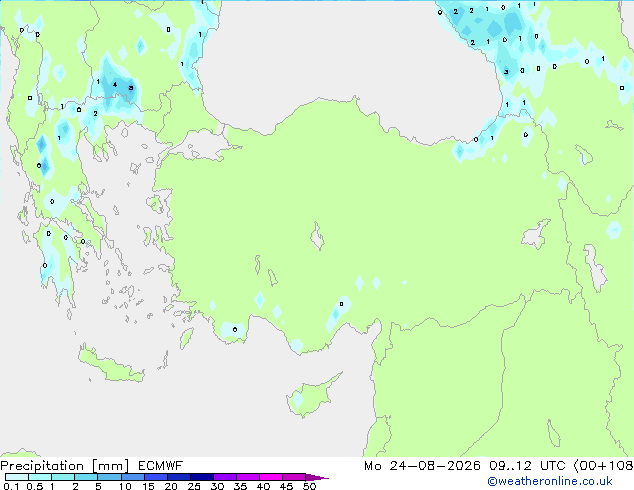The height and width of the screenshot is (490, 634).
Task: Click the '4' precipitation value on the map
Action: [115, 84]
